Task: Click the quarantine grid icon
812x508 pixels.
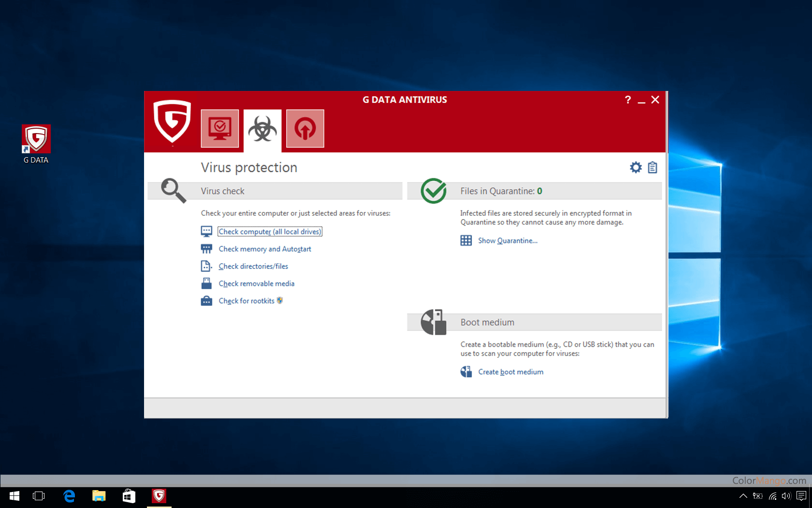Action: point(466,240)
